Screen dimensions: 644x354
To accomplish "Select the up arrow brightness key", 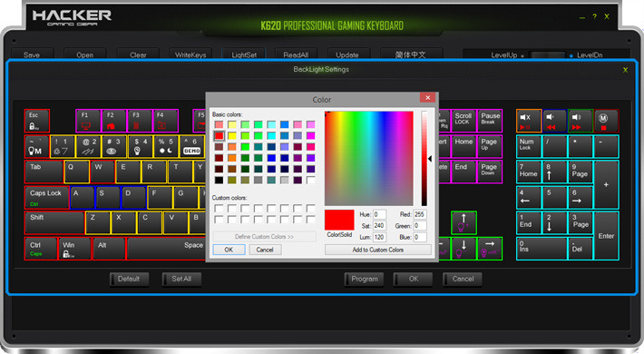I will tap(463, 223).
